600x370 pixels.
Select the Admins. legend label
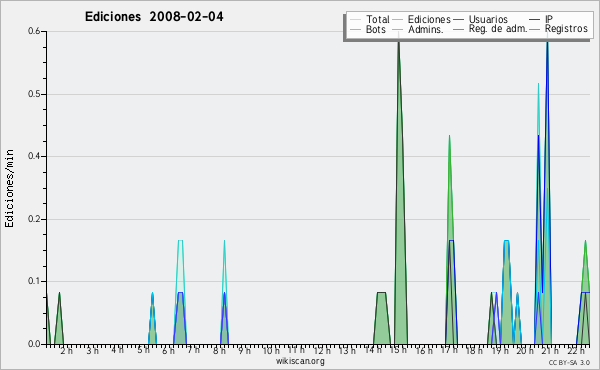(426, 29)
